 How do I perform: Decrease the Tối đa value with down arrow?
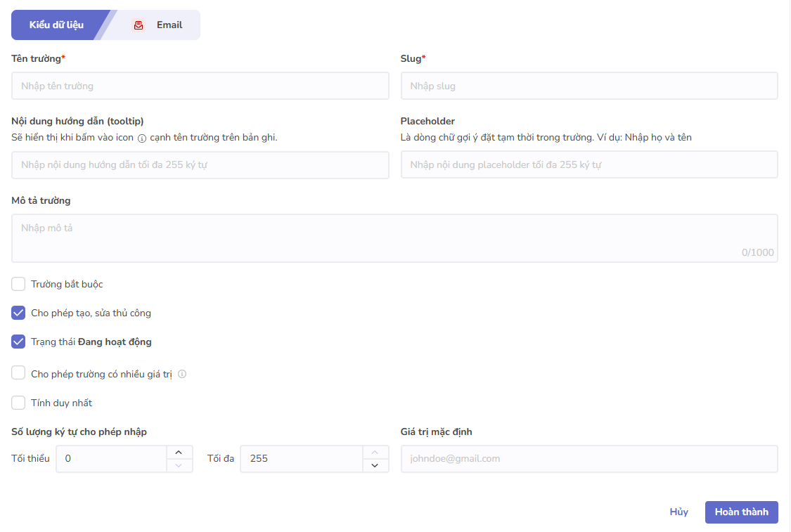(x=375, y=465)
